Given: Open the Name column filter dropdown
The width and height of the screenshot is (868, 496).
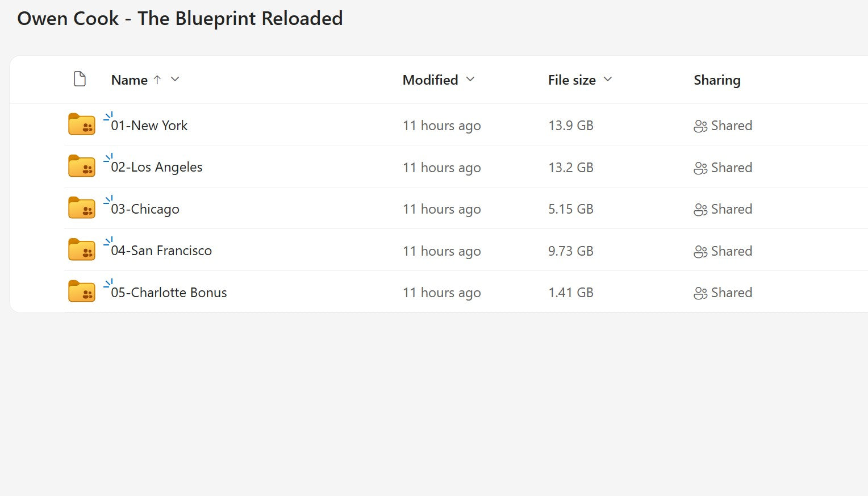Looking at the screenshot, I should pos(175,80).
